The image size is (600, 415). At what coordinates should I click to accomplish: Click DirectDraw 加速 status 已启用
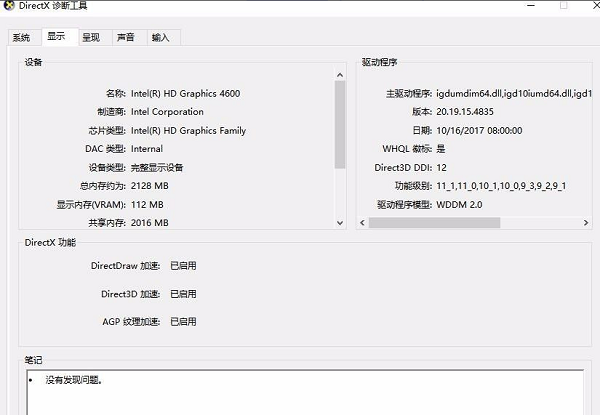(183, 266)
